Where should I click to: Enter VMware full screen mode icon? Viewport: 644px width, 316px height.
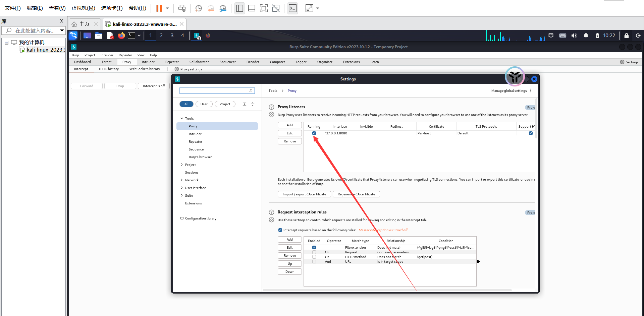(x=264, y=8)
